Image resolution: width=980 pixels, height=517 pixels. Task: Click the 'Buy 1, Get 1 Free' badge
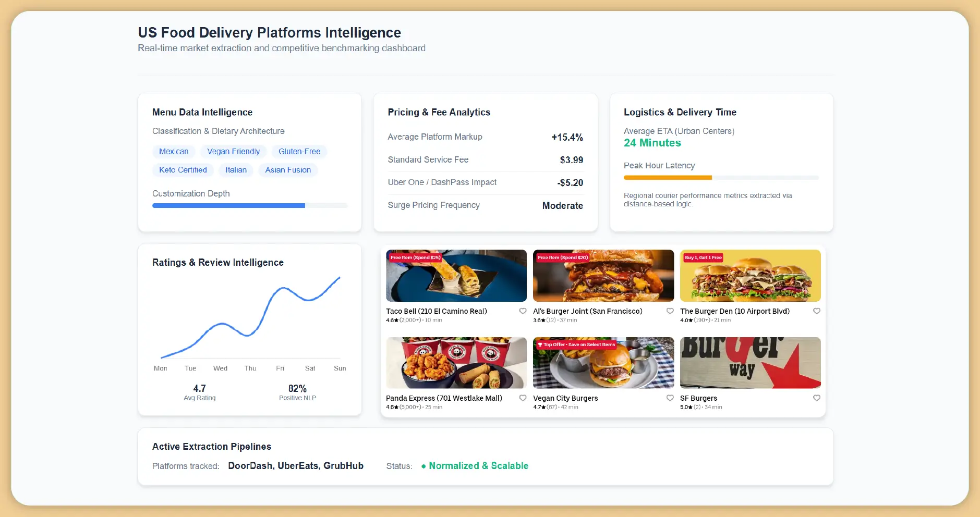tap(703, 257)
